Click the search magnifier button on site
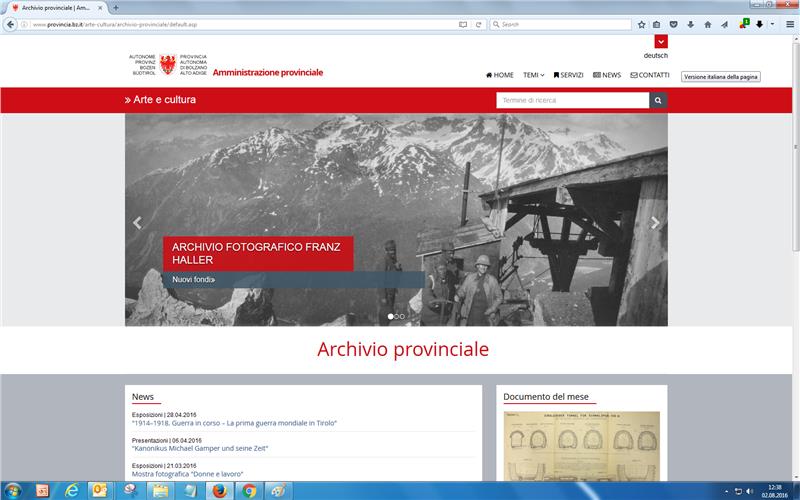The width and height of the screenshot is (800, 500). (658, 100)
